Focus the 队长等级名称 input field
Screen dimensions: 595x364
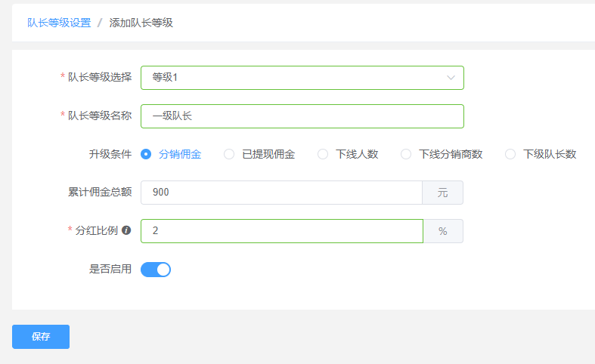pos(302,116)
